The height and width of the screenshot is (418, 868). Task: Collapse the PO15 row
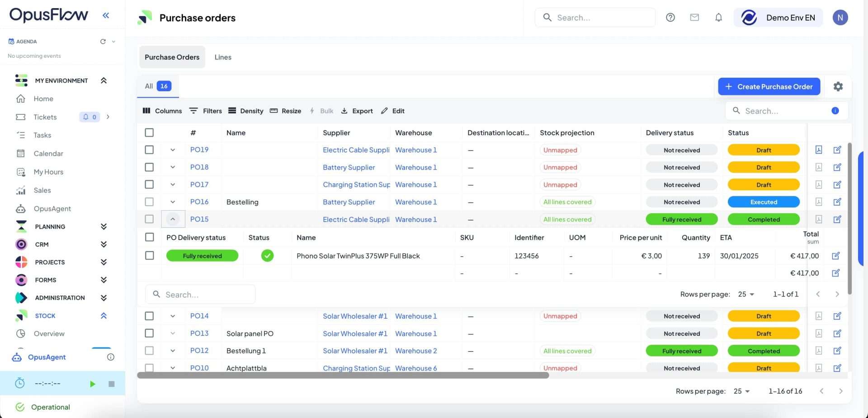173,219
